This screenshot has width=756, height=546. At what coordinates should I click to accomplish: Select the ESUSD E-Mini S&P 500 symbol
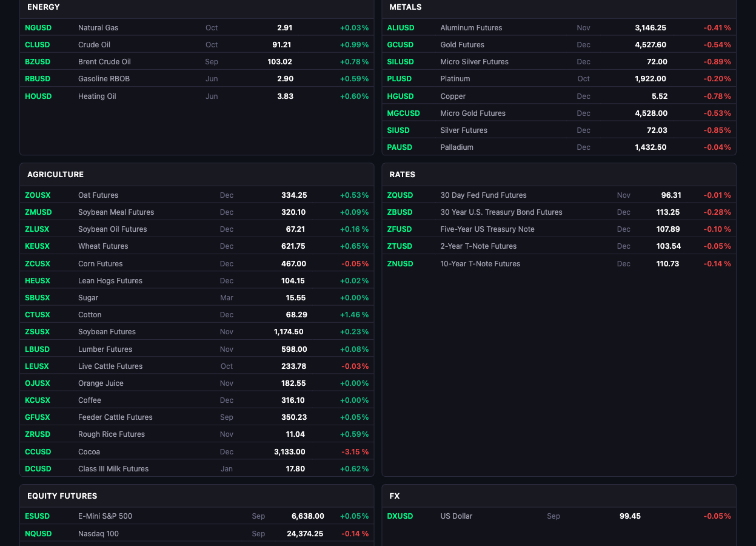click(37, 516)
